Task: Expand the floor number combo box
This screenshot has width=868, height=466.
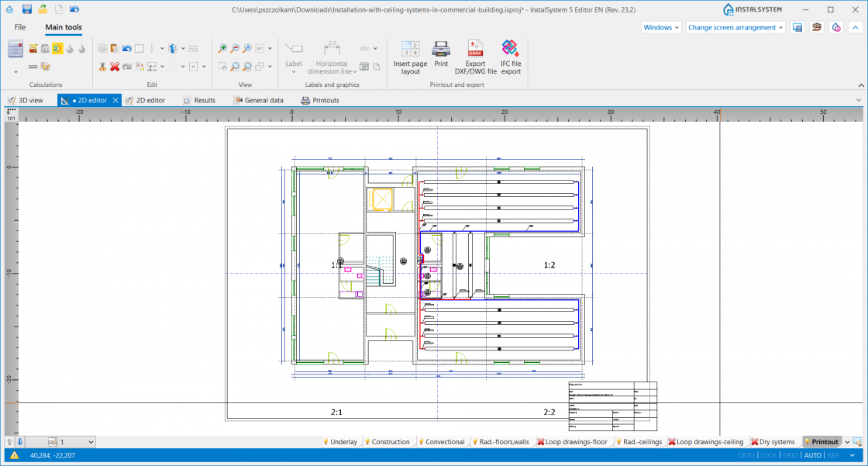Action: coord(91,442)
